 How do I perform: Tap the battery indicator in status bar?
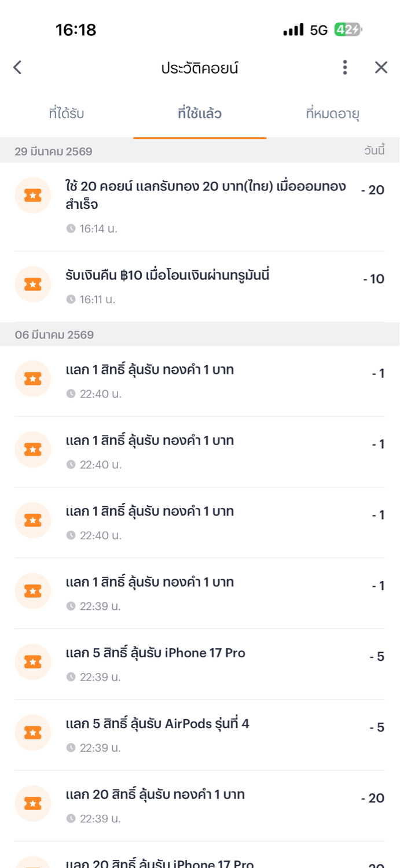[348, 30]
